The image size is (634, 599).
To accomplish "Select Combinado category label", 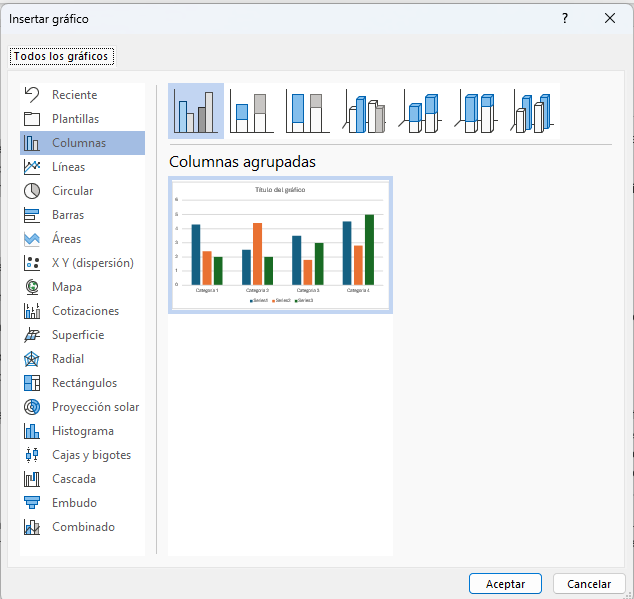I will [84, 527].
